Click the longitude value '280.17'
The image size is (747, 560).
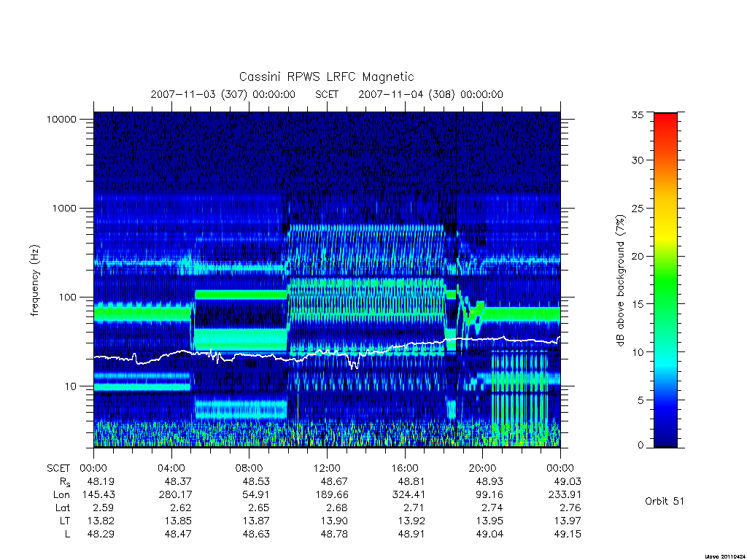click(175, 495)
